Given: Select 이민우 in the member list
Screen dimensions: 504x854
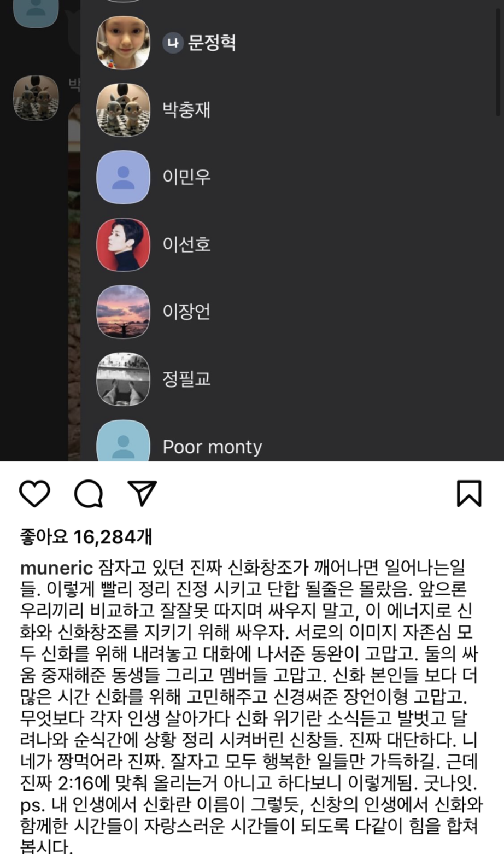Looking at the screenshot, I should tap(292, 177).
